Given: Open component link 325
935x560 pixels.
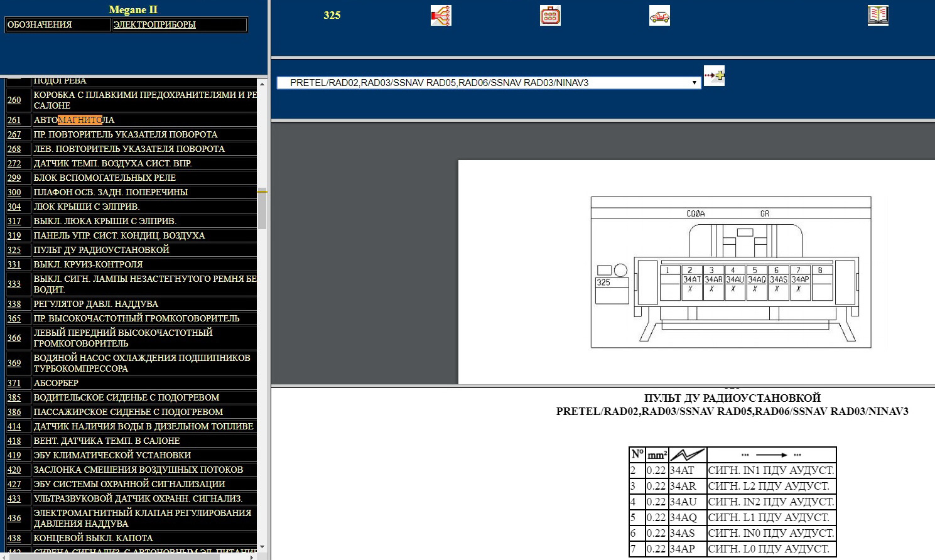Looking at the screenshot, I should [14, 250].
